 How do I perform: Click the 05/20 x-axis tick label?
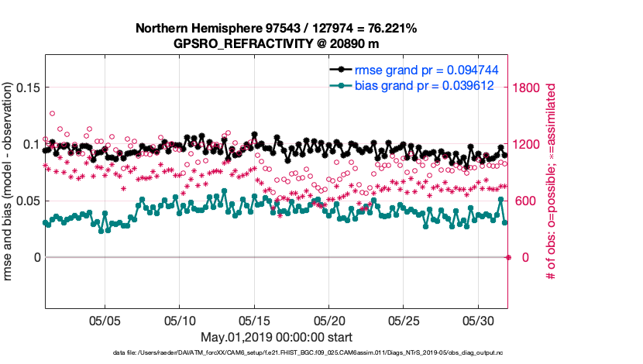coord(329,321)
